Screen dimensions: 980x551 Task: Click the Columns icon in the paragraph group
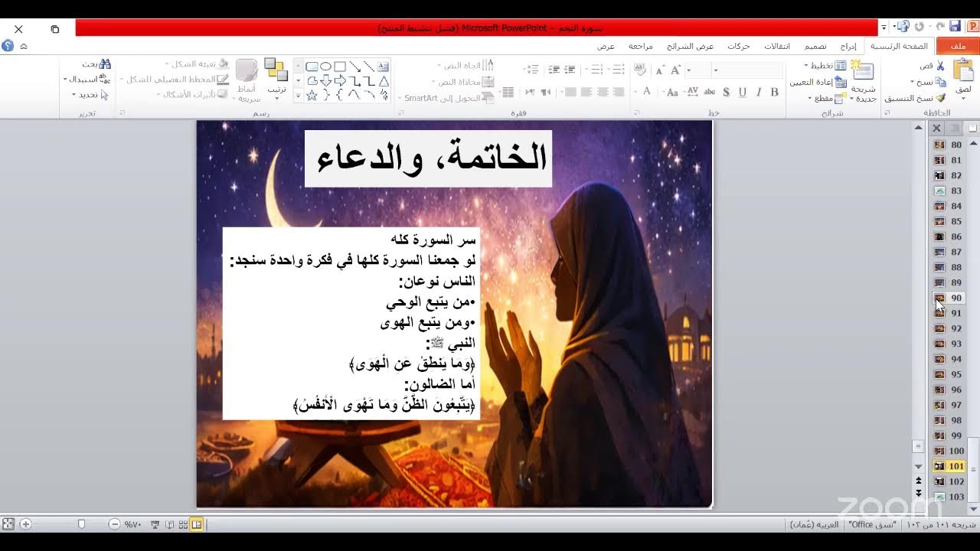507,92
